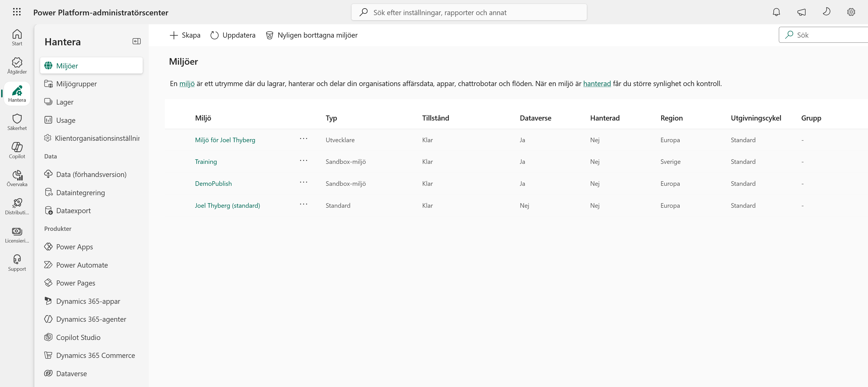This screenshot has height=387, width=868.
Task: Open Power Automate in Produkter
Action: click(x=91, y=265)
